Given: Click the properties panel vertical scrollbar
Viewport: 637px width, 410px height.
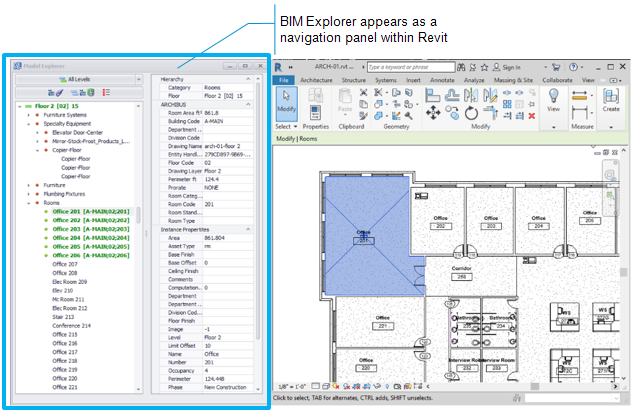Looking at the screenshot, I should click(x=258, y=211).
